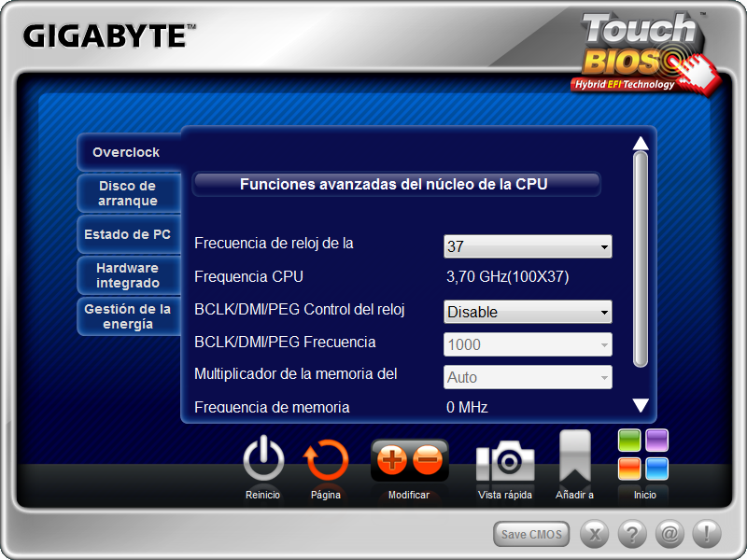Click the X round exit icon

tap(596, 534)
